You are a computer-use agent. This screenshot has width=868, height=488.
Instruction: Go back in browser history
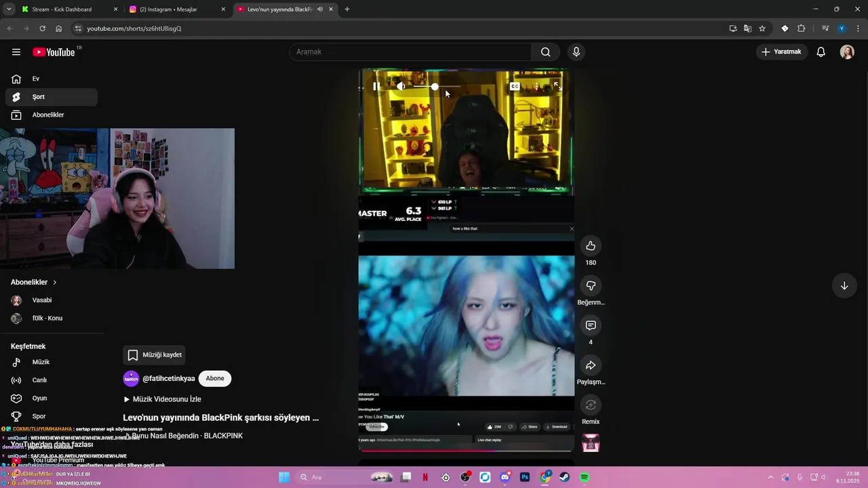[9, 28]
